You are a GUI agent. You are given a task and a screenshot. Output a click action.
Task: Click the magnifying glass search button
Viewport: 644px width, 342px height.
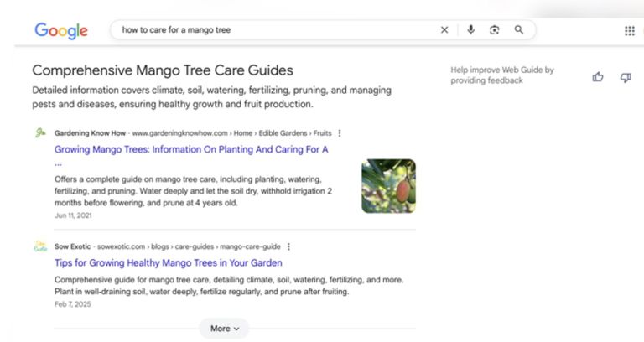pyautogui.click(x=519, y=30)
